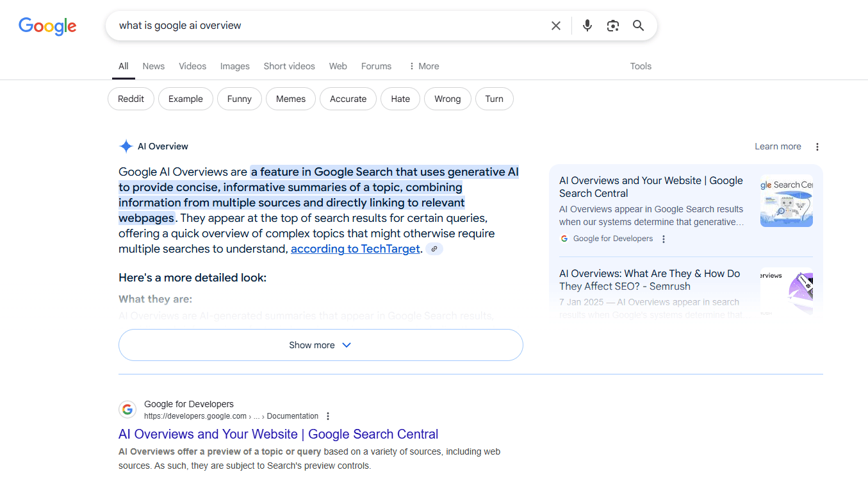Switch to the Web tab
This screenshot has height=479, width=868.
(x=338, y=66)
